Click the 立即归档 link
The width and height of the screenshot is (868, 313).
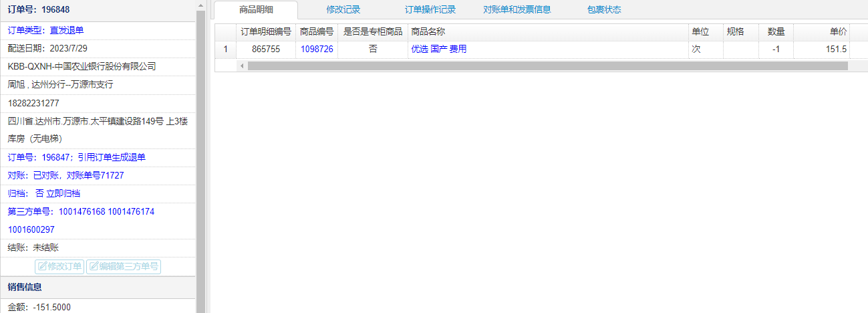coord(63,193)
